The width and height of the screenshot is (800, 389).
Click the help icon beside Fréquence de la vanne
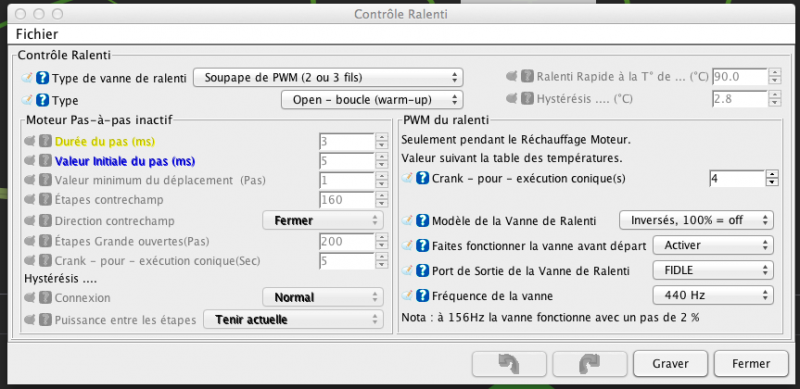[422, 295]
